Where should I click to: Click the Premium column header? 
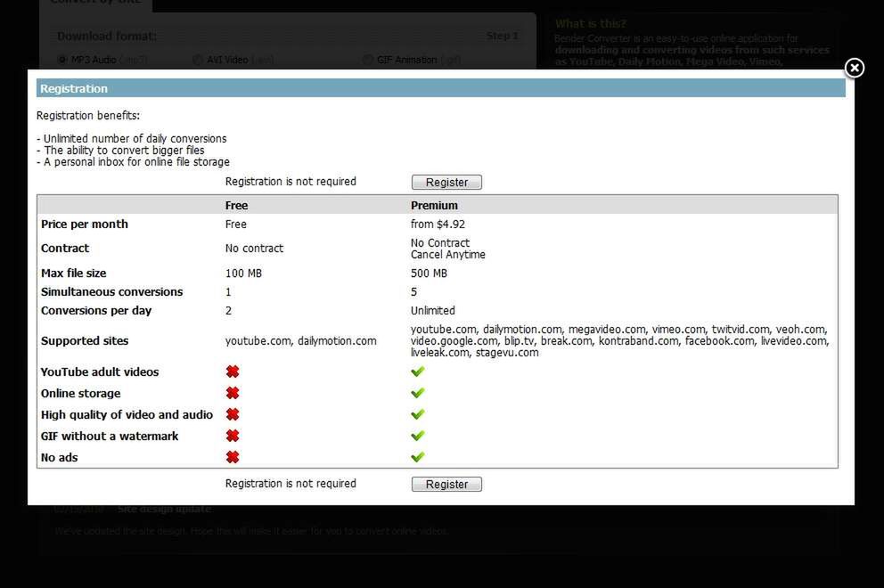[x=434, y=205]
